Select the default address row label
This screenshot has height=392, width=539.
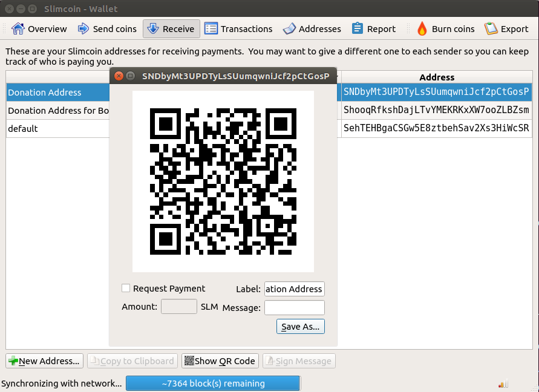click(23, 129)
